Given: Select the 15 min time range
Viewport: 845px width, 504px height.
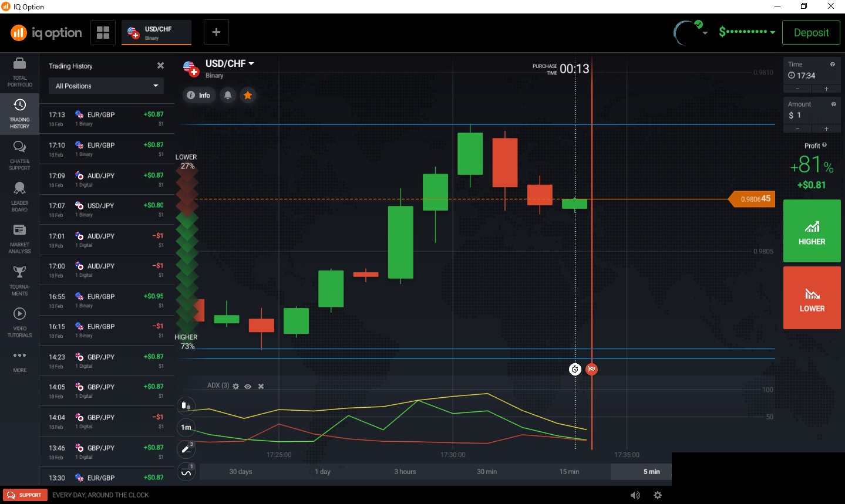Looking at the screenshot, I should pos(569,472).
